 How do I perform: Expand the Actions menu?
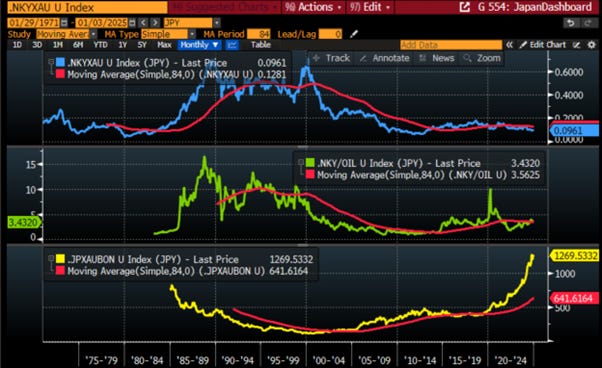click(x=313, y=7)
